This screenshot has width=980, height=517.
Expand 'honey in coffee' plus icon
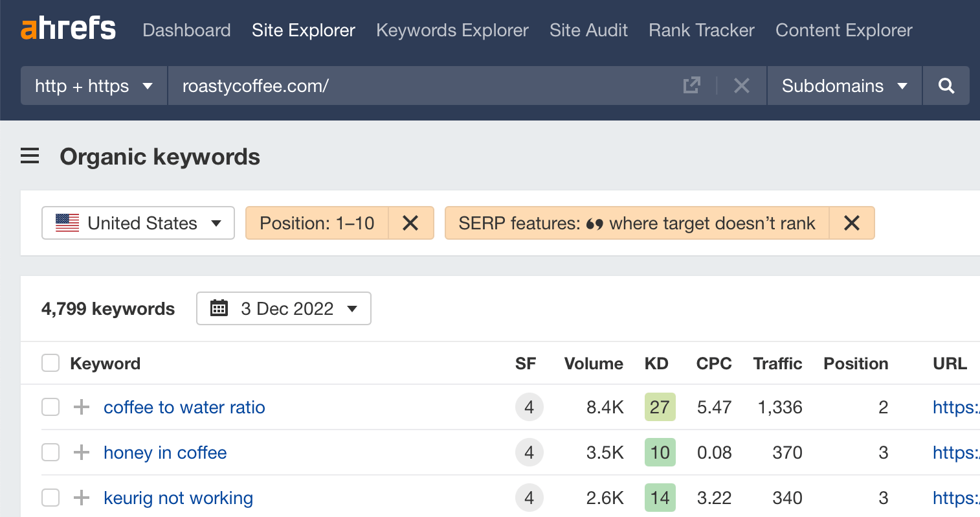coord(82,452)
